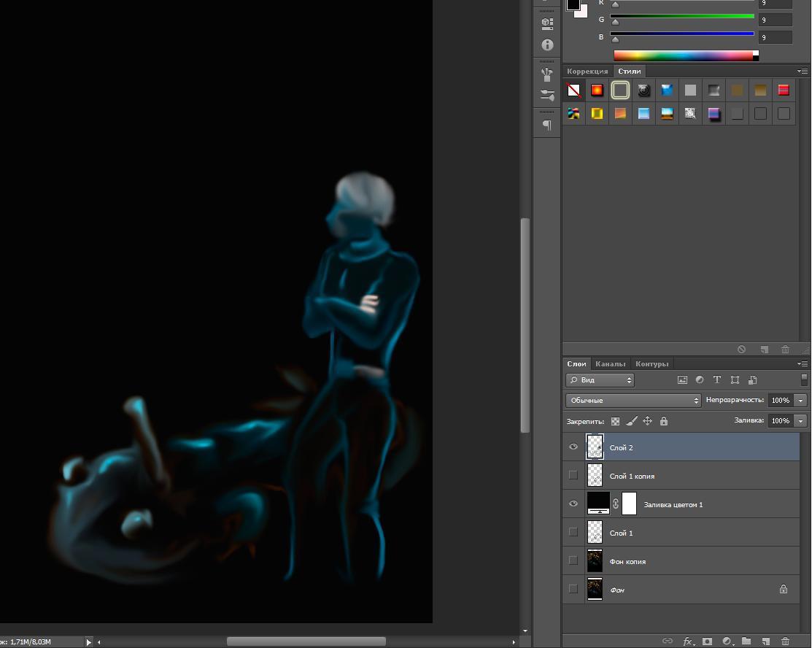
Task: Open the fx layer style menu
Action: point(688,641)
